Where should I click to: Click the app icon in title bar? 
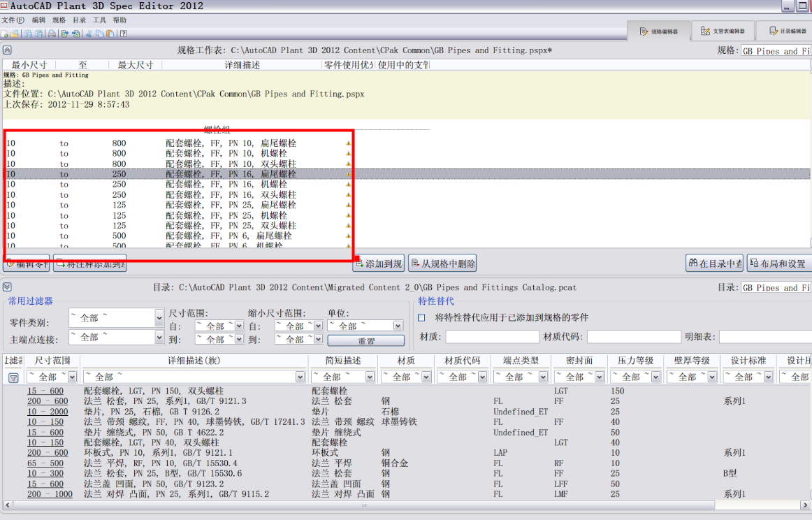tap(3, 5)
